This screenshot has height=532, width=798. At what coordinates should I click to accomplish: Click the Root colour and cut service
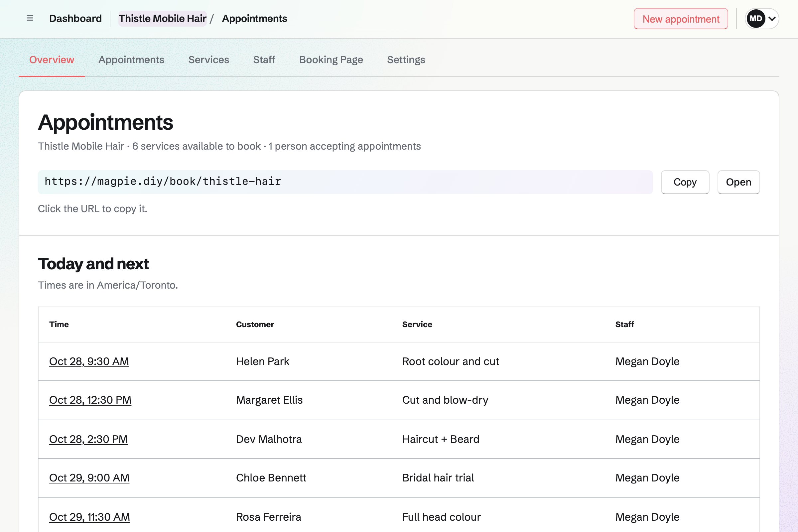pos(451,361)
